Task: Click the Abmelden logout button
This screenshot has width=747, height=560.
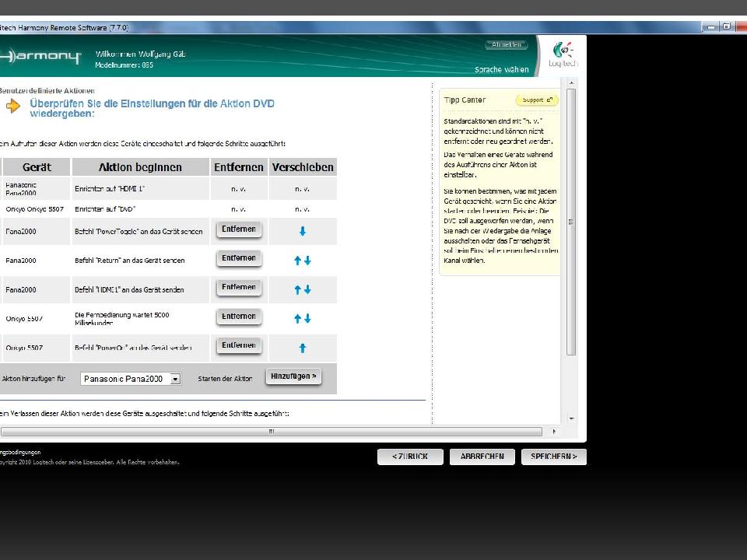Action: (507, 45)
